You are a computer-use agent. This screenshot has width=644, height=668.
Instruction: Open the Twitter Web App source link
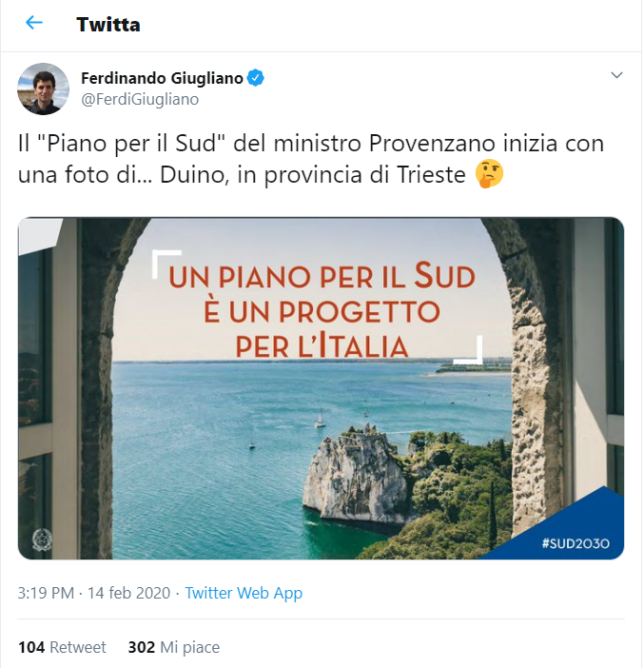[x=244, y=593]
